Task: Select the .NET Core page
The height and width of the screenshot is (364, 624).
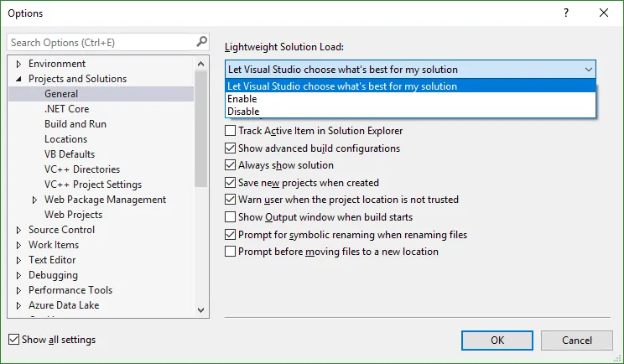Action: (x=66, y=109)
